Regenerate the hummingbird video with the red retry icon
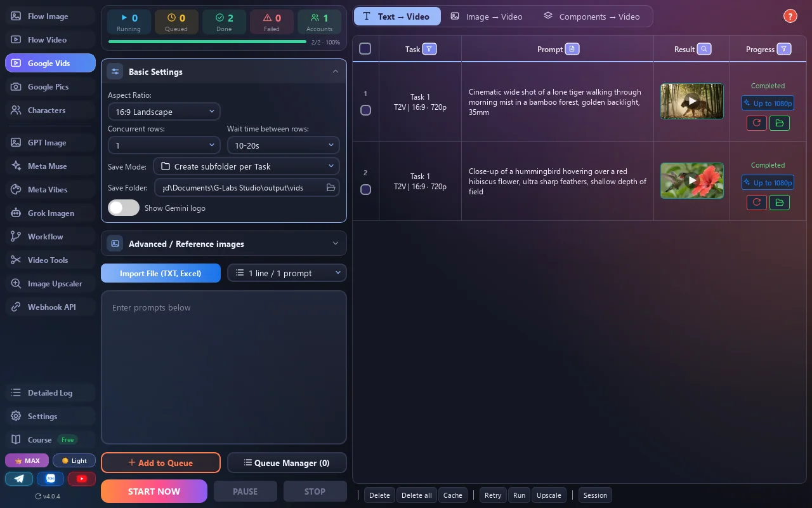Viewport: 812px width, 508px height. [x=757, y=203]
